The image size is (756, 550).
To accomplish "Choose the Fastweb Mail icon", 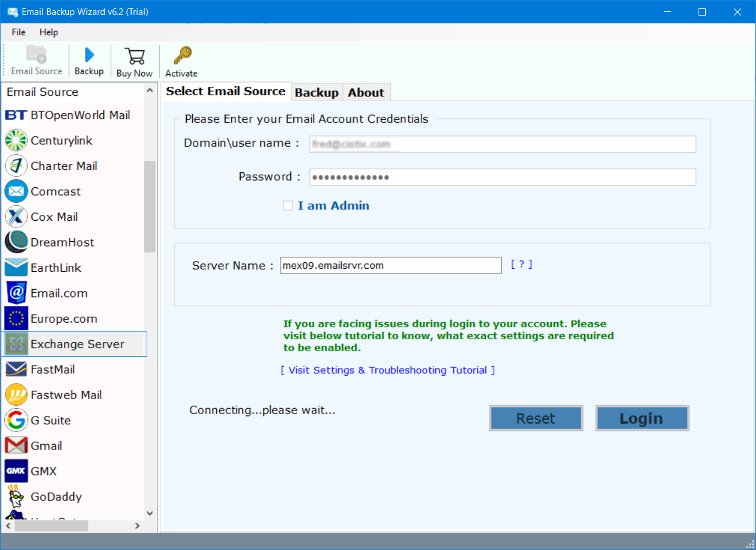I will pos(16,395).
